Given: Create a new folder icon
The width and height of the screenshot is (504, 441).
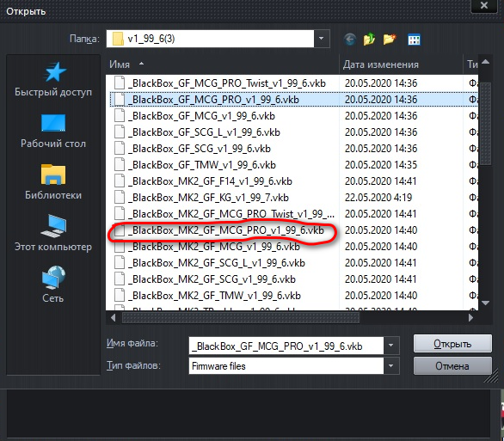Looking at the screenshot, I should pos(390,40).
